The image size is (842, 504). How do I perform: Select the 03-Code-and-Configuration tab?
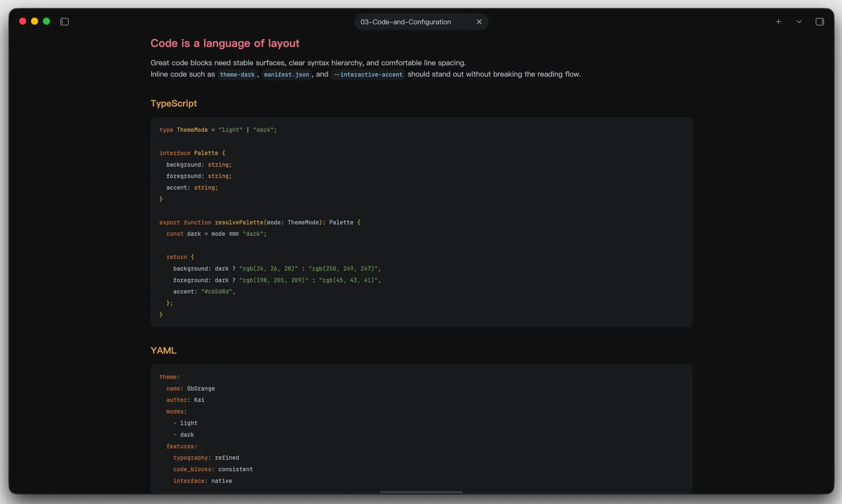click(421, 22)
